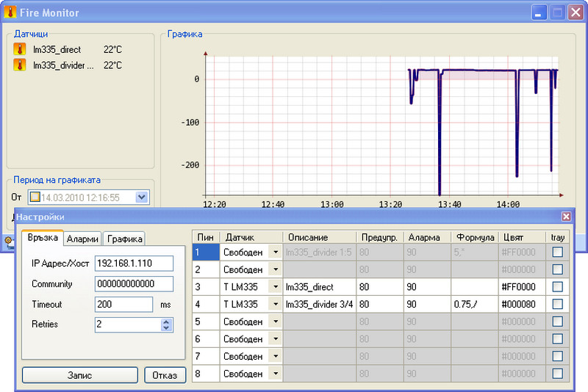Enable tray checkbox for pin 3
This screenshot has width=588, height=392.
[x=558, y=287]
